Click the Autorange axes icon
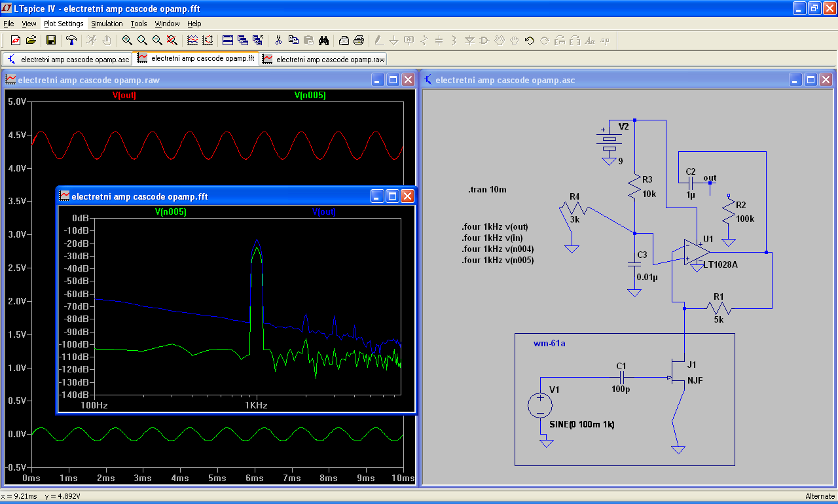 point(208,40)
